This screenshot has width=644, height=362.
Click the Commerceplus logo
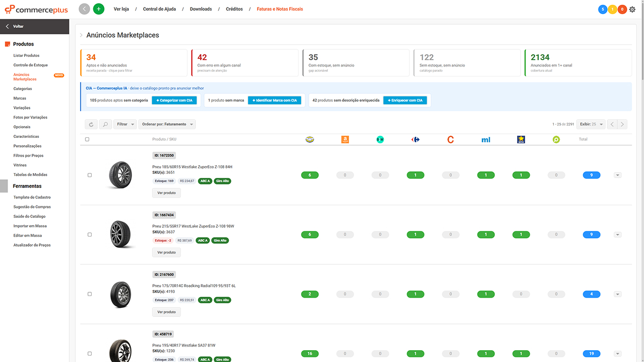[x=35, y=9]
